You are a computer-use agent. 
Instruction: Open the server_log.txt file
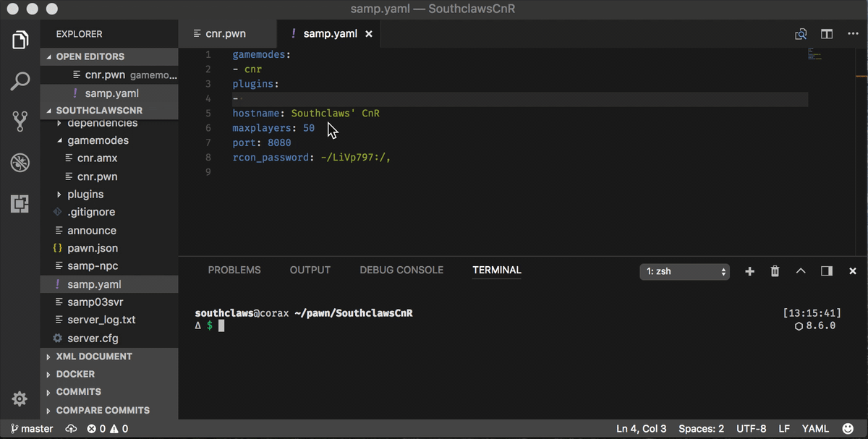tap(109, 320)
